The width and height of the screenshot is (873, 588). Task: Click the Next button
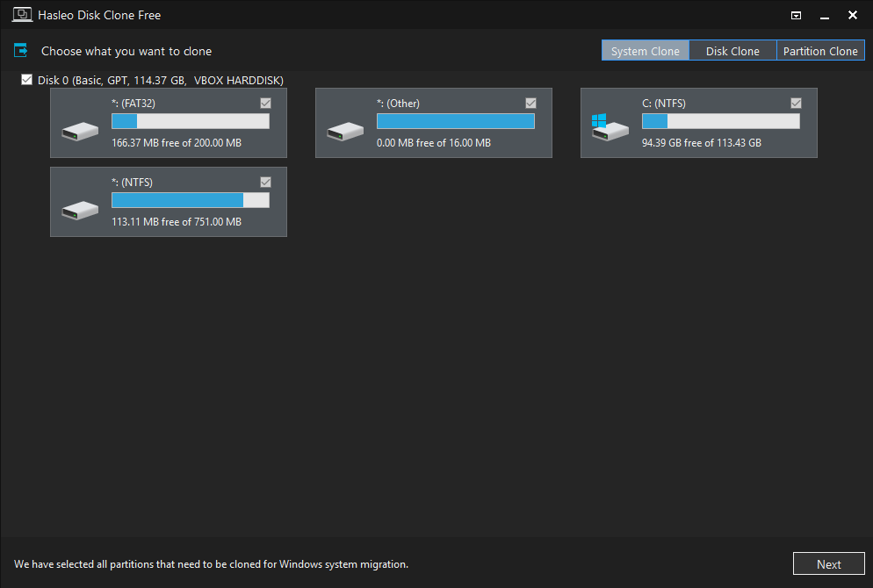coord(828,563)
